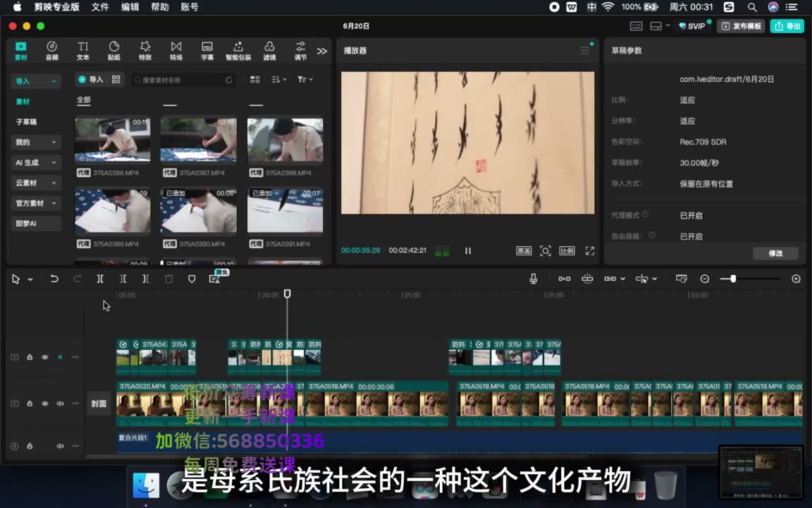Open the 特效 effects tab
This screenshot has width=812, height=508.
(145, 51)
